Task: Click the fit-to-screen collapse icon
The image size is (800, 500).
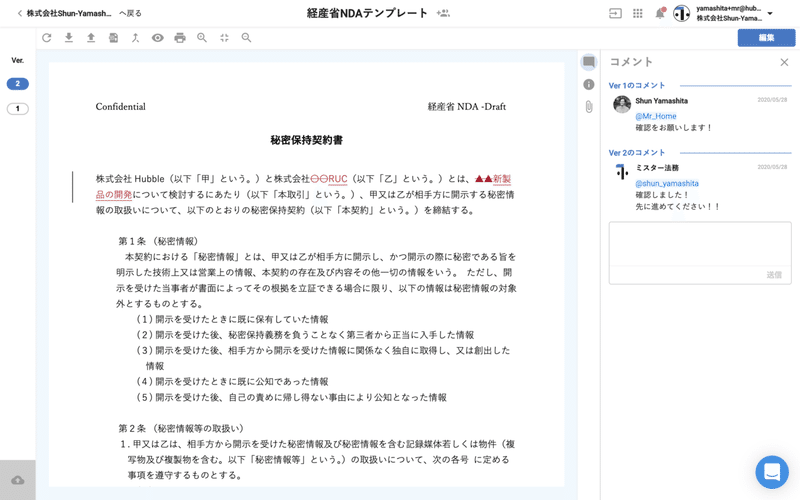Action: (224, 38)
